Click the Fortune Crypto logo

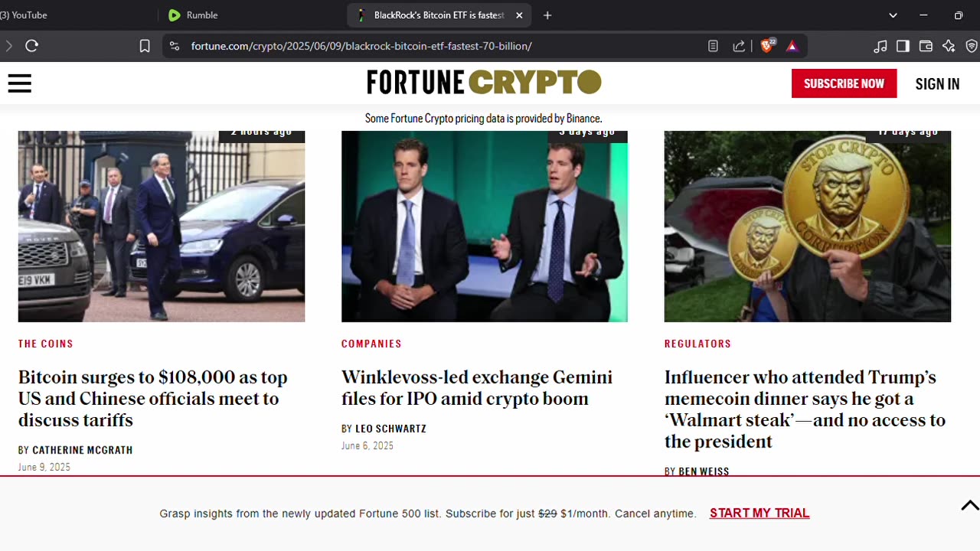pos(484,82)
